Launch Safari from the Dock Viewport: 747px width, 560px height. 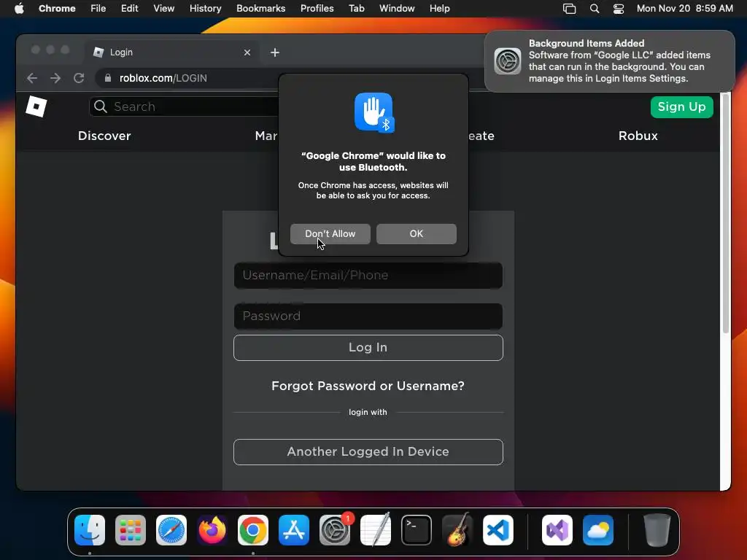point(171,530)
